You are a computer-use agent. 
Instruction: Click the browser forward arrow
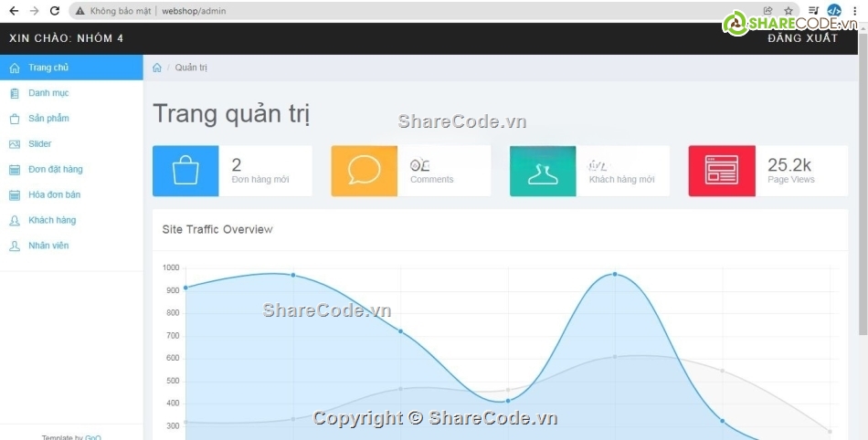click(x=35, y=11)
